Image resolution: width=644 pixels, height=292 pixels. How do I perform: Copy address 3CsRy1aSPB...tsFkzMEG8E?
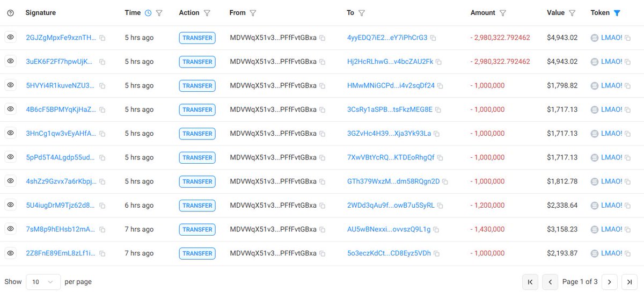pos(438,109)
